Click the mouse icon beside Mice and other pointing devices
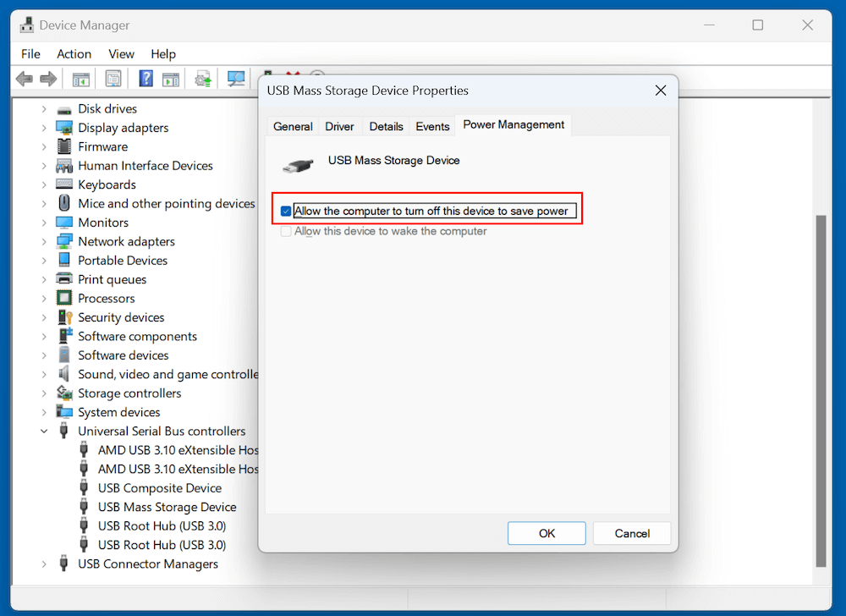 (x=64, y=203)
